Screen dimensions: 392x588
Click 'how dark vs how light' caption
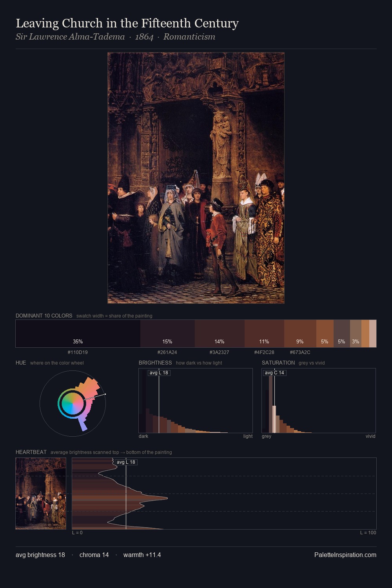[x=199, y=363]
